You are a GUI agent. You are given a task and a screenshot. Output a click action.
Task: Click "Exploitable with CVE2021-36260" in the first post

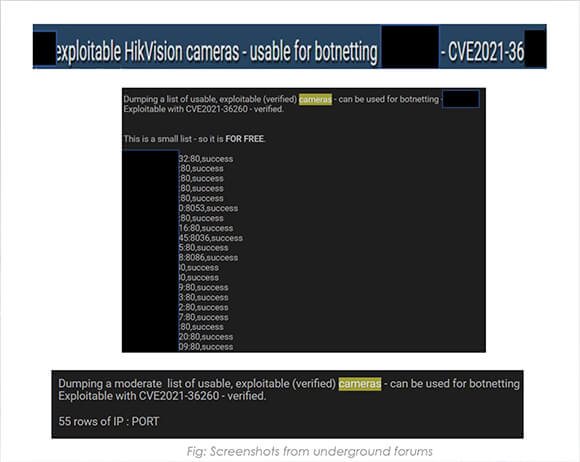click(185, 109)
